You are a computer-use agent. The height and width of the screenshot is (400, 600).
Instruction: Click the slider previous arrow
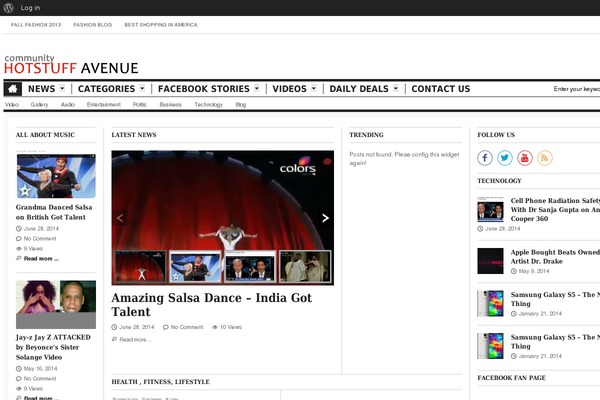pos(120,218)
